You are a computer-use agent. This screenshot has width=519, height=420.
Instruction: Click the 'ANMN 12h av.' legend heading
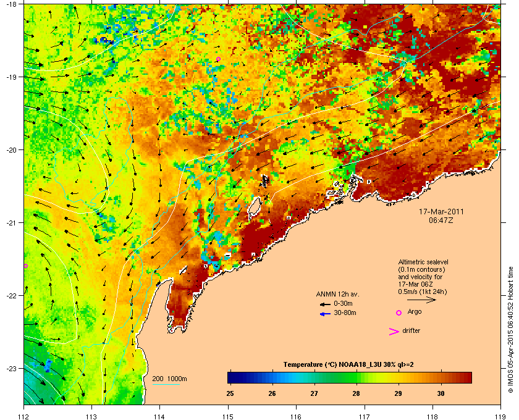[x=337, y=294]
